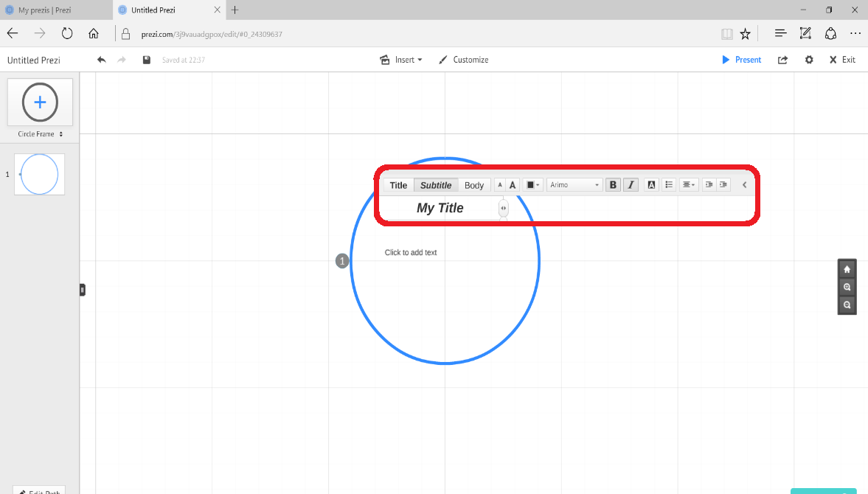Click the Present button
Viewport: 868px width, 494px height.
point(741,60)
